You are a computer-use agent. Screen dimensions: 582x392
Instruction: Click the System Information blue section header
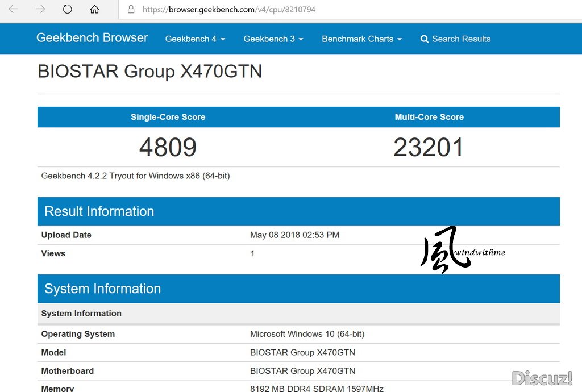click(103, 289)
